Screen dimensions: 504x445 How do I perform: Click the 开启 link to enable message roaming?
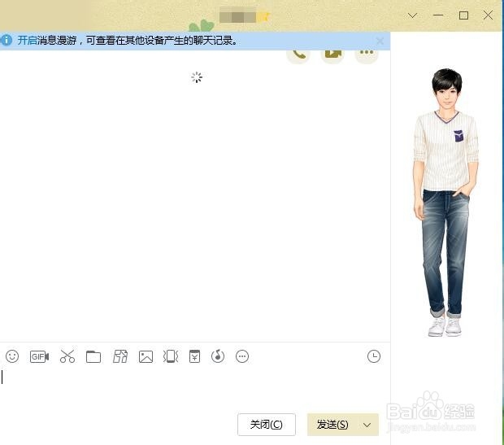[27, 40]
